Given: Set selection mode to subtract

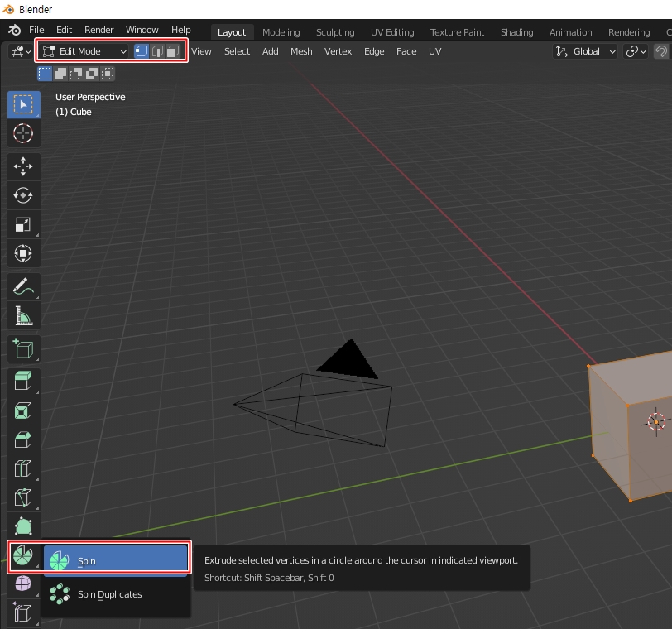Looking at the screenshot, I should point(76,74).
